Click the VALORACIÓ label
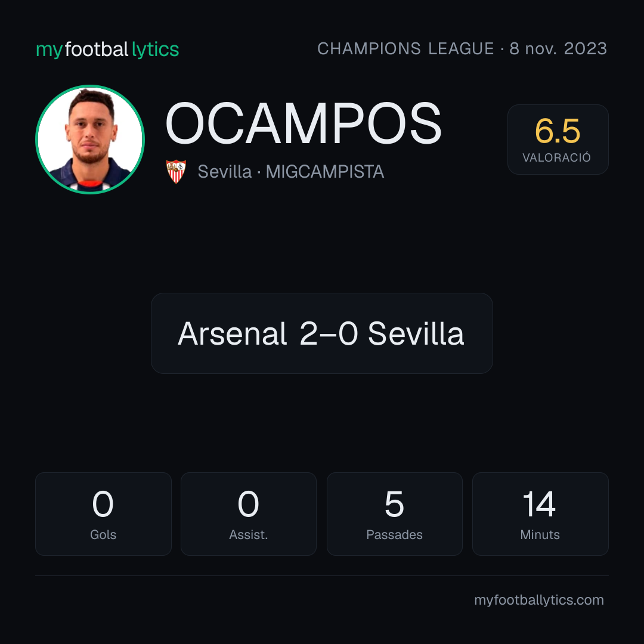Viewport: 644px width, 644px height. coord(556,157)
